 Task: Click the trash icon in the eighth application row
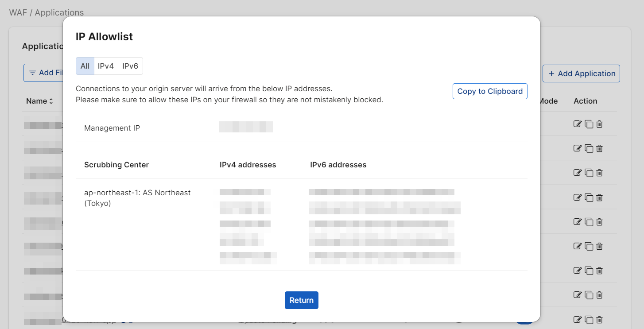[x=599, y=294]
